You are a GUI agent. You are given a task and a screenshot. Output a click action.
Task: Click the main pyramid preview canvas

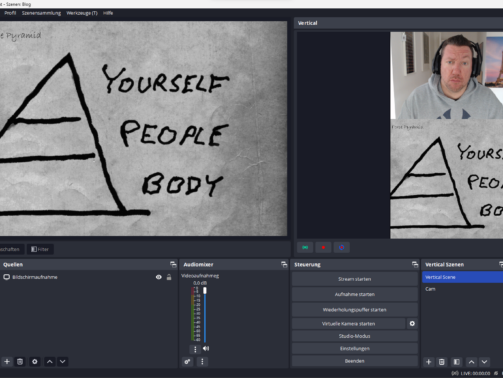[x=143, y=129]
